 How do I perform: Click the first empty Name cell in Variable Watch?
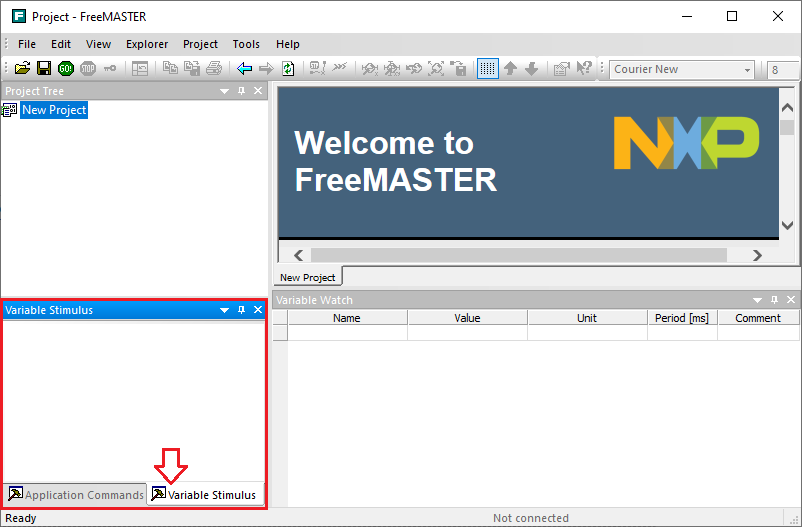click(x=347, y=333)
